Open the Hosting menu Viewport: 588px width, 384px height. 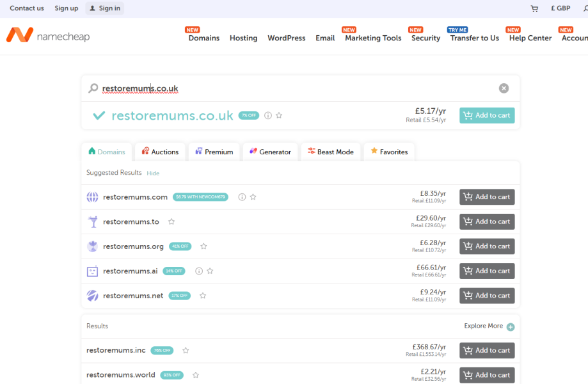(243, 38)
